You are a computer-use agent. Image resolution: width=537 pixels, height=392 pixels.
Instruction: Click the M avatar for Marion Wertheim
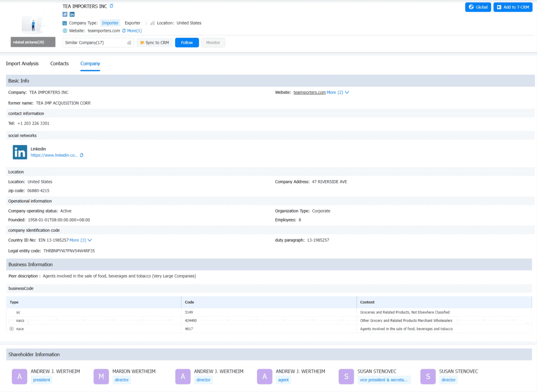point(101,376)
